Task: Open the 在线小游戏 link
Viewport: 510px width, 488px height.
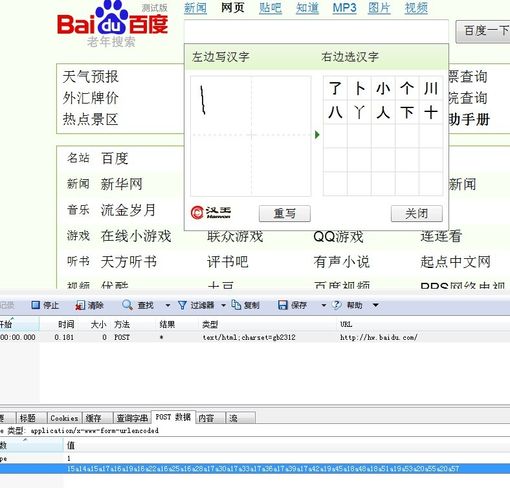Action: (136, 236)
